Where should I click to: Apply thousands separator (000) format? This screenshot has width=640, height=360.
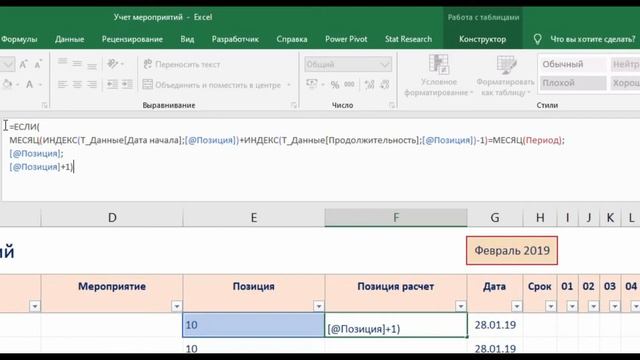point(349,84)
